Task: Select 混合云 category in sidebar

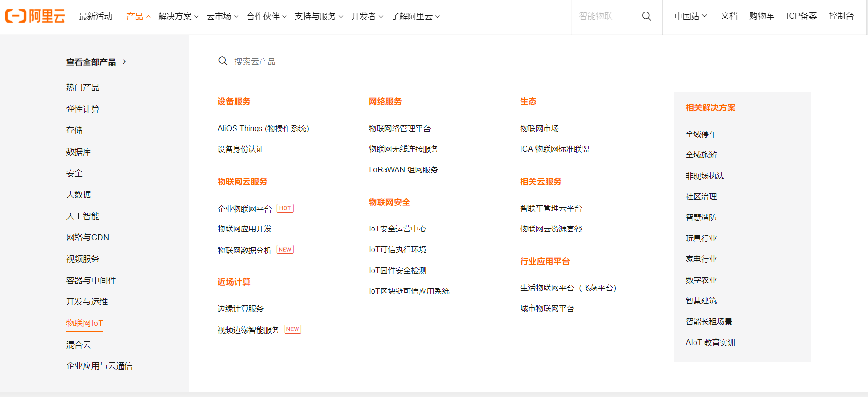Action: pos(79,345)
